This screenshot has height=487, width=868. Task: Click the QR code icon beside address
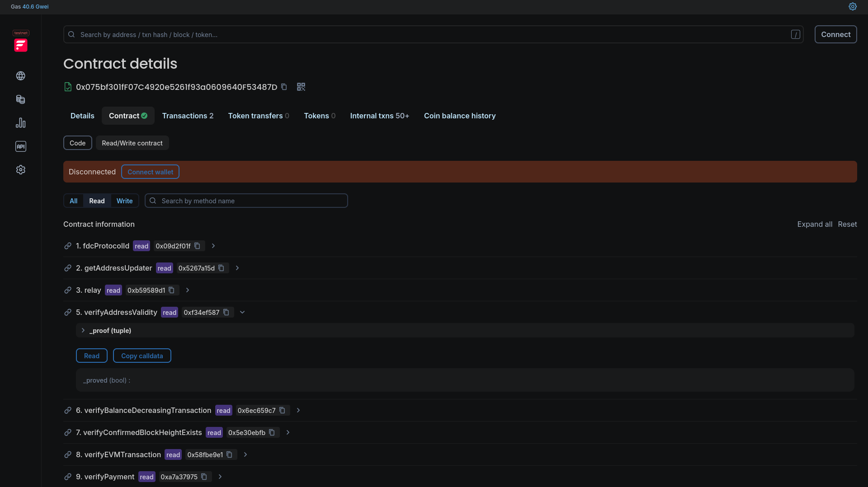(301, 87)
